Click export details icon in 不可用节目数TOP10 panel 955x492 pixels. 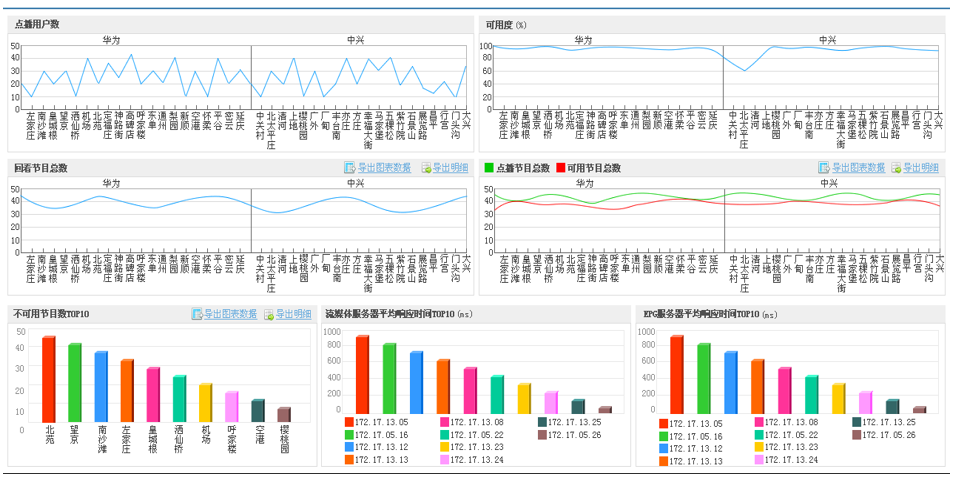(x=269, y=315)
